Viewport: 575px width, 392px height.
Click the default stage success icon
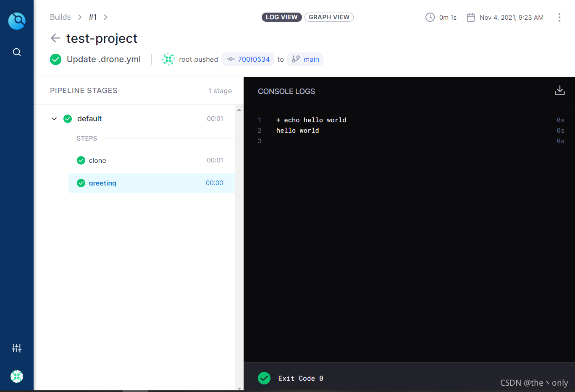click(68, 119)
